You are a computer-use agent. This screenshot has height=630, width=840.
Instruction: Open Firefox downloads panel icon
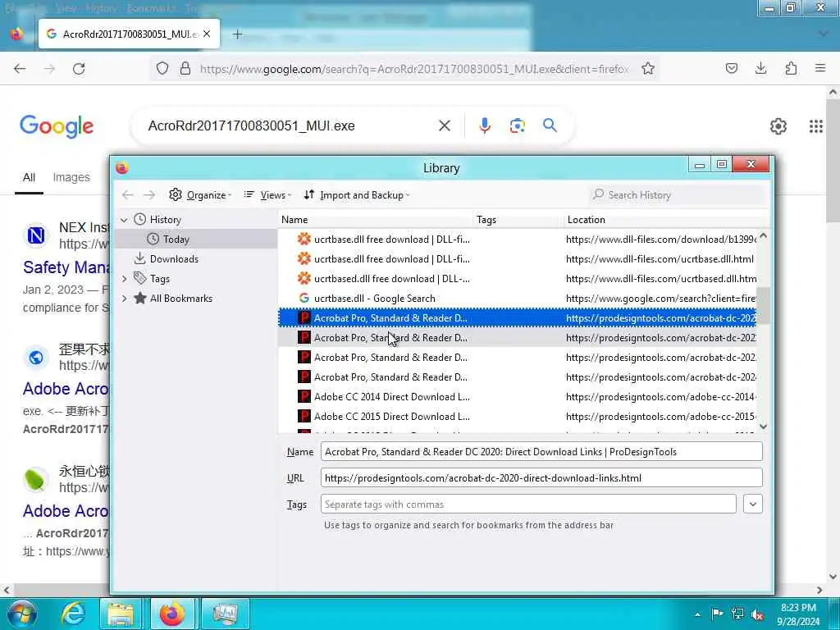pos(760,69)
